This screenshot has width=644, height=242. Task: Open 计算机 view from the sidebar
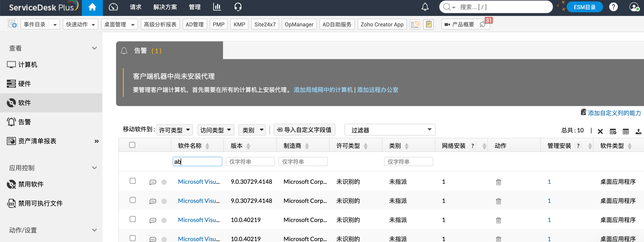point(28,64)
